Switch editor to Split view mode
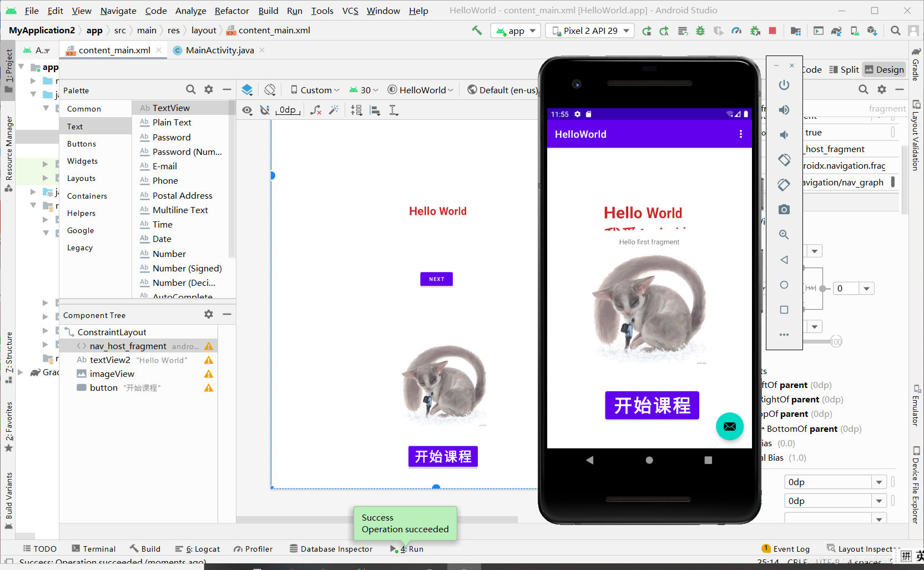The height and width of the screenshot is (570, 924). (x=844, y=69)
